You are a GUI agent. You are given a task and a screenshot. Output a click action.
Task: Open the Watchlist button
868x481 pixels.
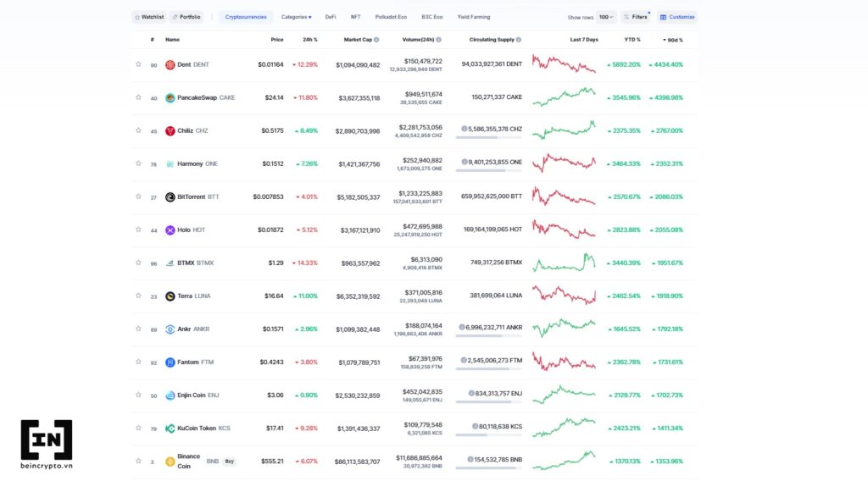pyautogui.click(x=149, y=17)
